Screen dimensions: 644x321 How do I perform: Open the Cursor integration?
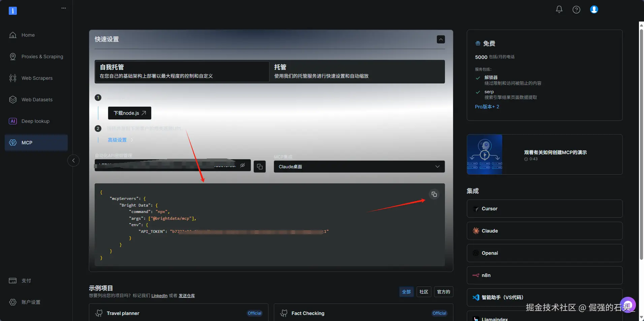(545, 209)
